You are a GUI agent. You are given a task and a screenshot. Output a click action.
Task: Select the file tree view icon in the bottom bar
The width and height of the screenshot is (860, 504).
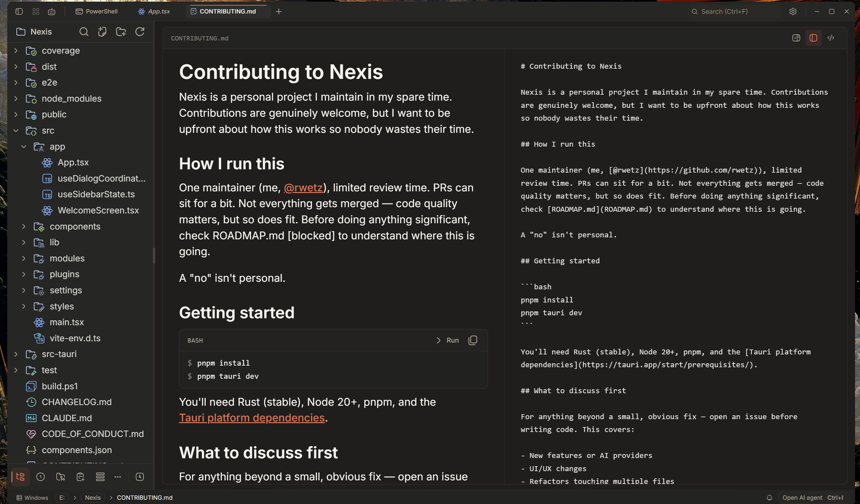20,477
